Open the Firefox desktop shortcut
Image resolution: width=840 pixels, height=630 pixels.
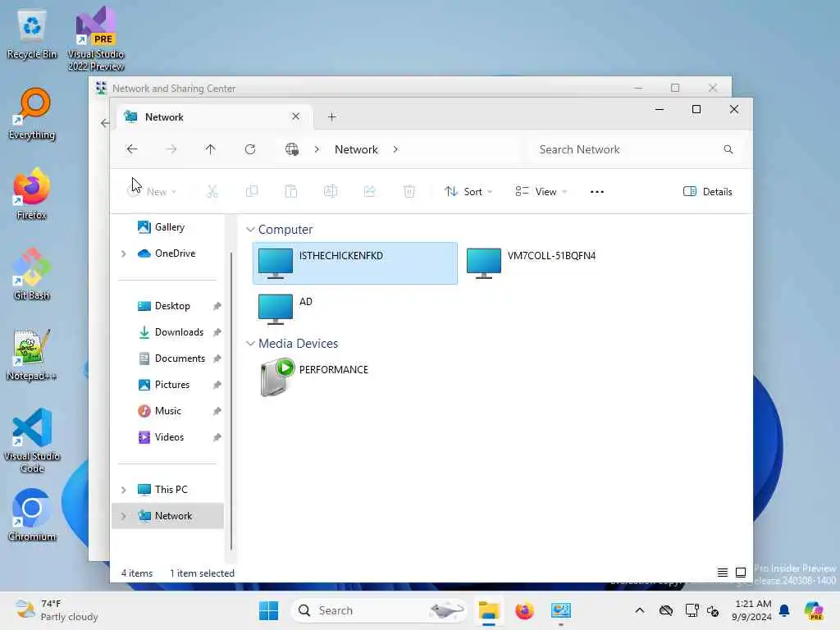pyautogui.click(x=32, y=194)
